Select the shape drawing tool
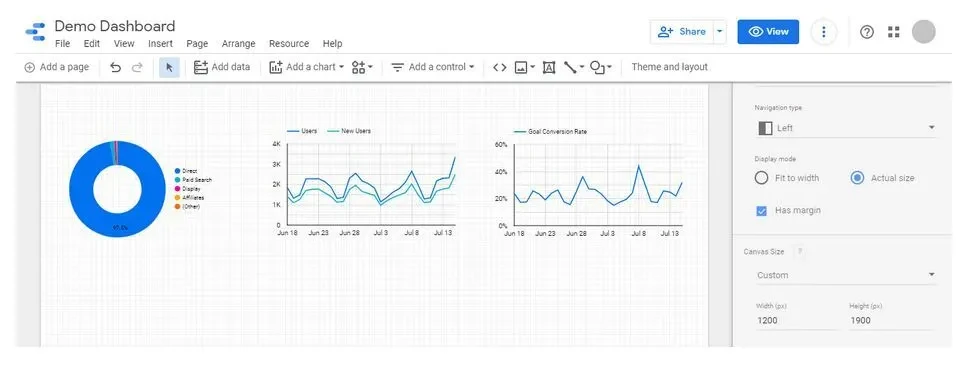This screenshot has height=371, width=976. [601, 67]
